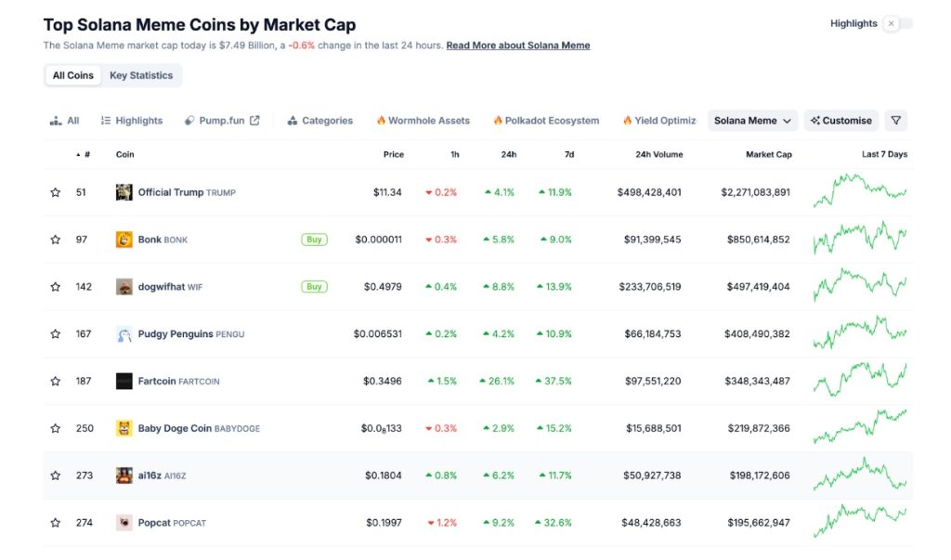The height and width of the screenshot is (560, 951).
Task: Star Popcat as a favorite
Action: point(55,522)
